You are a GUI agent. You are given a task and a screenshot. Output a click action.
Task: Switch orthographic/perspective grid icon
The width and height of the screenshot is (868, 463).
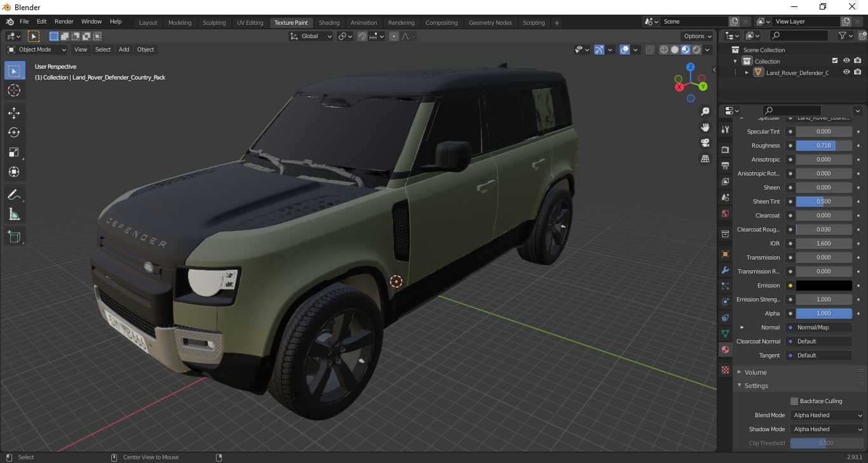point(705,158)
